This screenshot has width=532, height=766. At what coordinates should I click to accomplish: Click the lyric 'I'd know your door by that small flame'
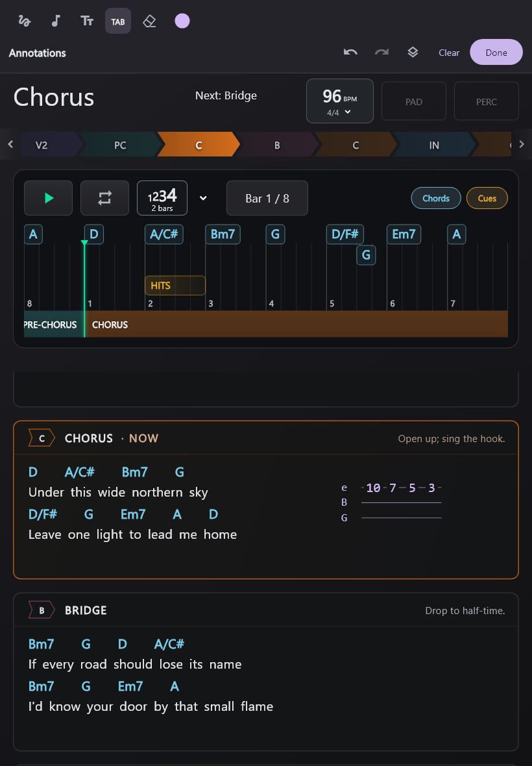[x=151, y=706]
